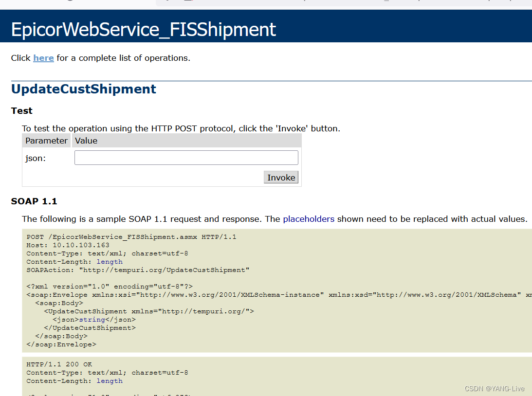Click the request 'Content-Type: text/xml' line
The width and height of the screenshot is (532, 396).
107,253
